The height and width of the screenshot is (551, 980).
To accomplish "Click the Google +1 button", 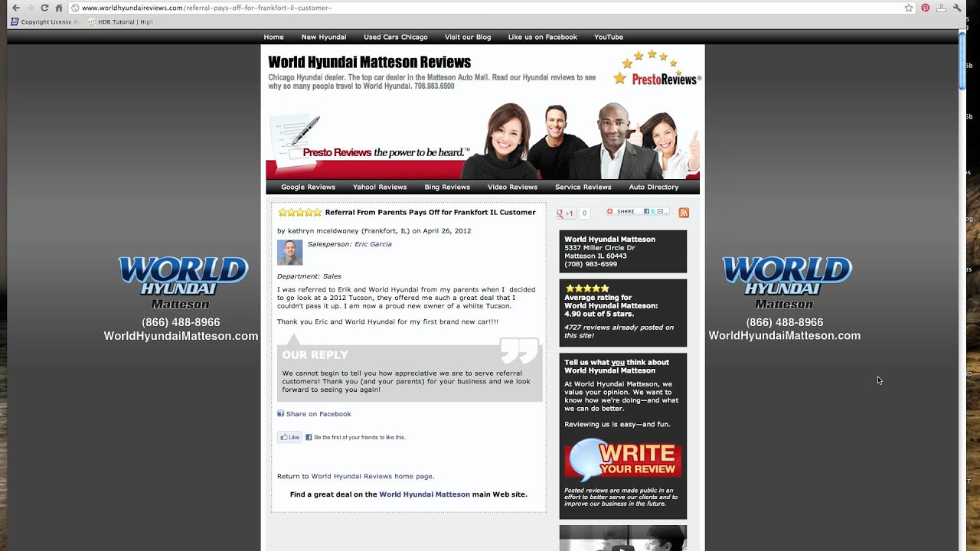I will (566, 214).
